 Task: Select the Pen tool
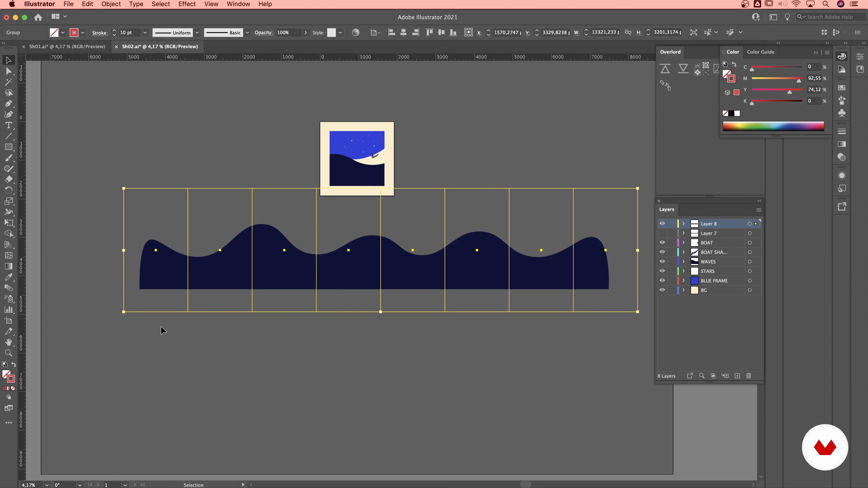click(x=9, y=103)
